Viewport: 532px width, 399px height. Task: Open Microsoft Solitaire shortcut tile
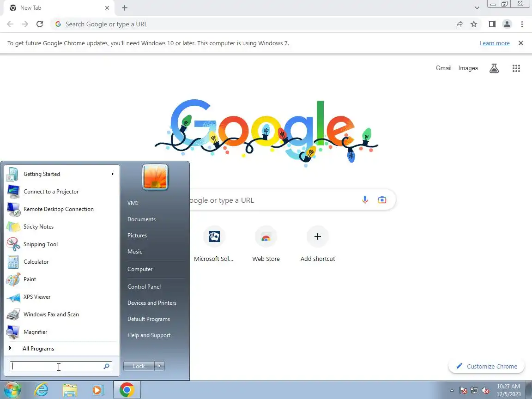point(214,244)
